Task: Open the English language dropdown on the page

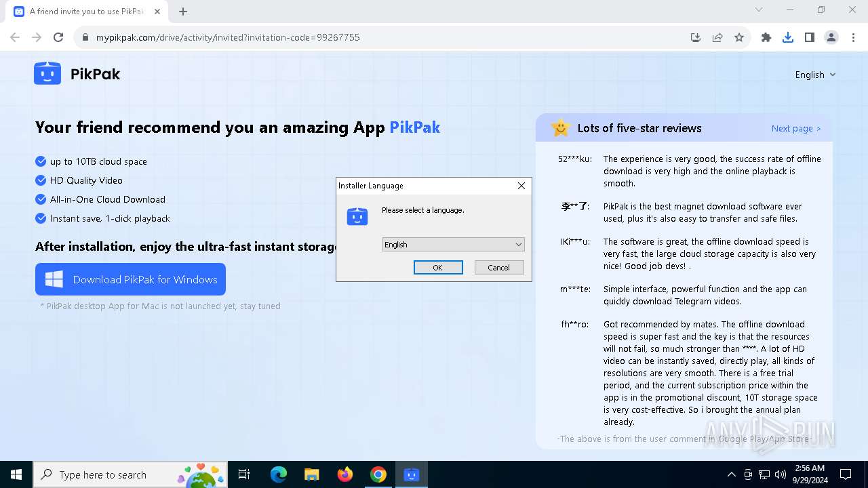Action: (815, 75)
